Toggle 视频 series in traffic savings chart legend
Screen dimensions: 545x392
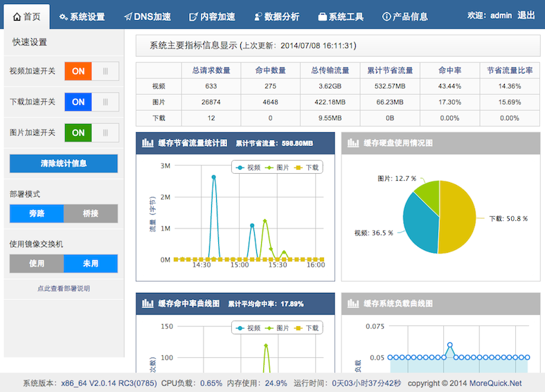(248, 168)
